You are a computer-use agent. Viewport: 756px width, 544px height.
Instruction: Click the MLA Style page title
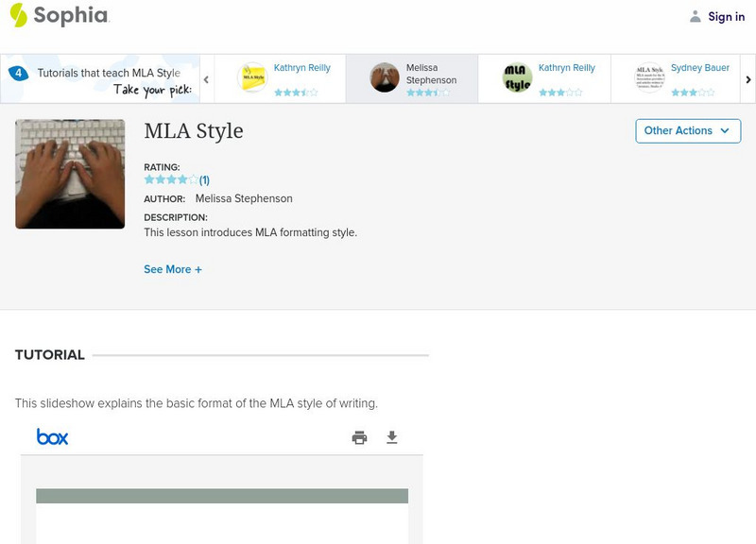pyautogui.click(x=194, y=131)
